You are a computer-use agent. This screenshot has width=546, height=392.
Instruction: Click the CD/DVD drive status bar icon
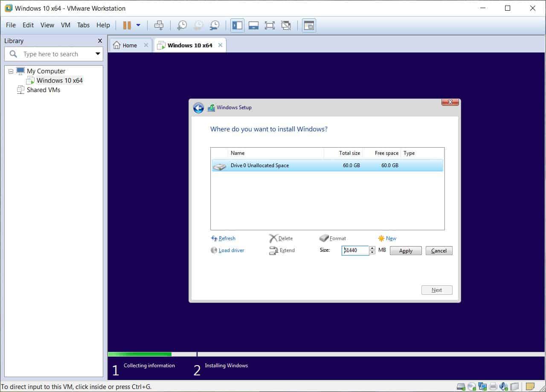click(472, 387)
